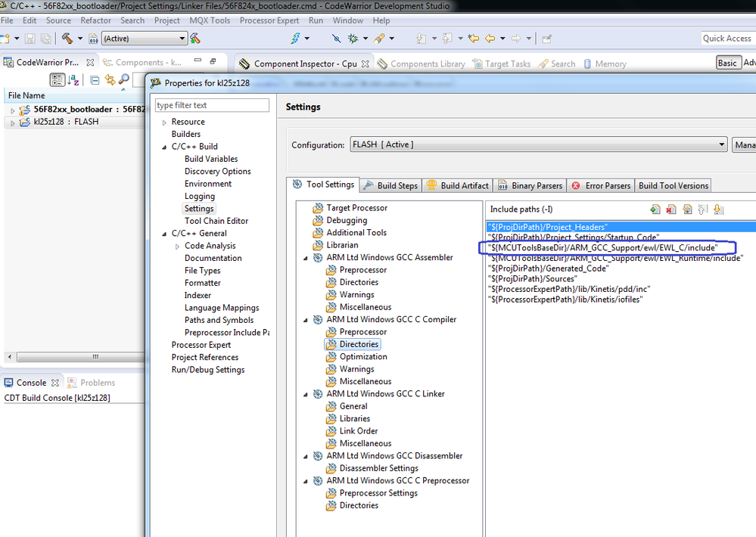Click the Save All icon in the main toolbar
The image size is (756, 537).
[x=46, y=39]
